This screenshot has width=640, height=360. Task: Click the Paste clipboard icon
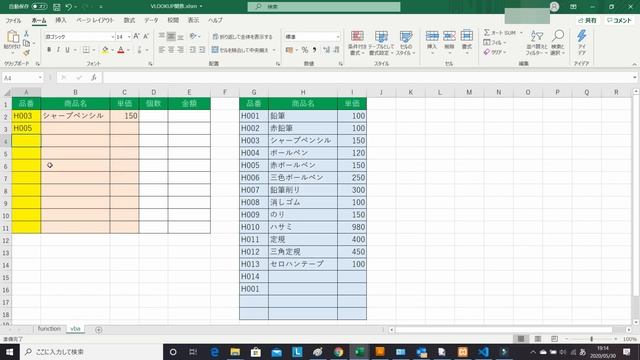point(12,37)
